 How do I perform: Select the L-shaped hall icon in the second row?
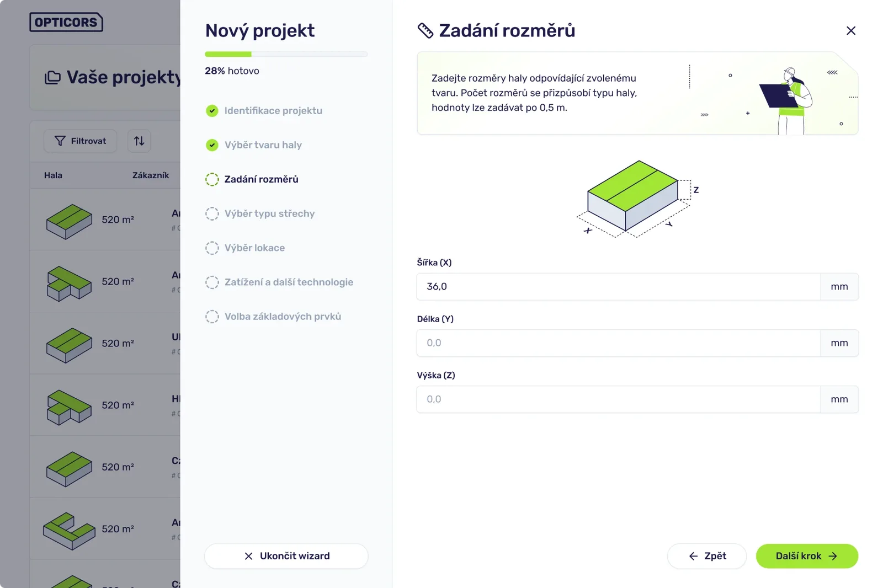(x=69, y=284)
